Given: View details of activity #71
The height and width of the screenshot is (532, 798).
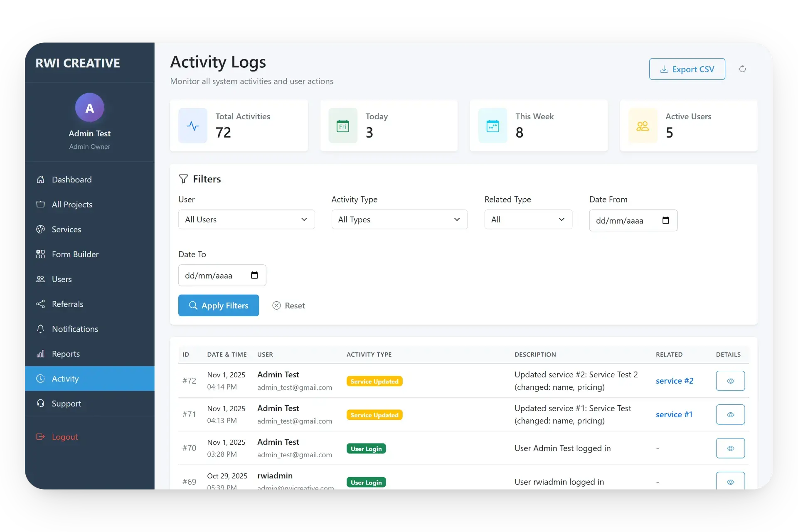Looking at the screenshot, I should [x=730, y=414].
